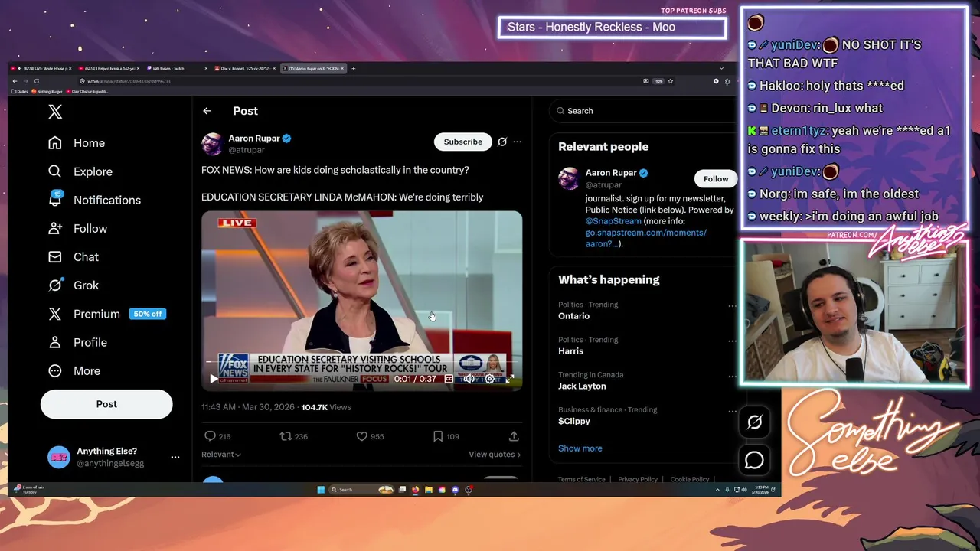
Task: Open the Windows Start menu
Action: [321, 490]
